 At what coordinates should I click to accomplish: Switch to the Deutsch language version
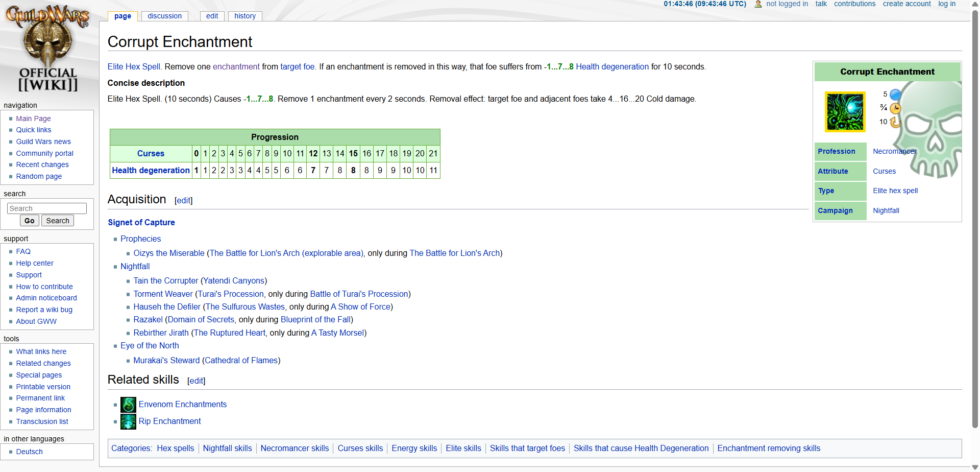30,452
